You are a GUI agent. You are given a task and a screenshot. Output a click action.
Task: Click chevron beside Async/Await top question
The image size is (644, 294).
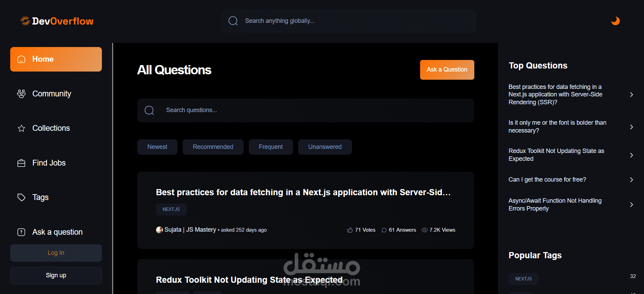point(631,205)
